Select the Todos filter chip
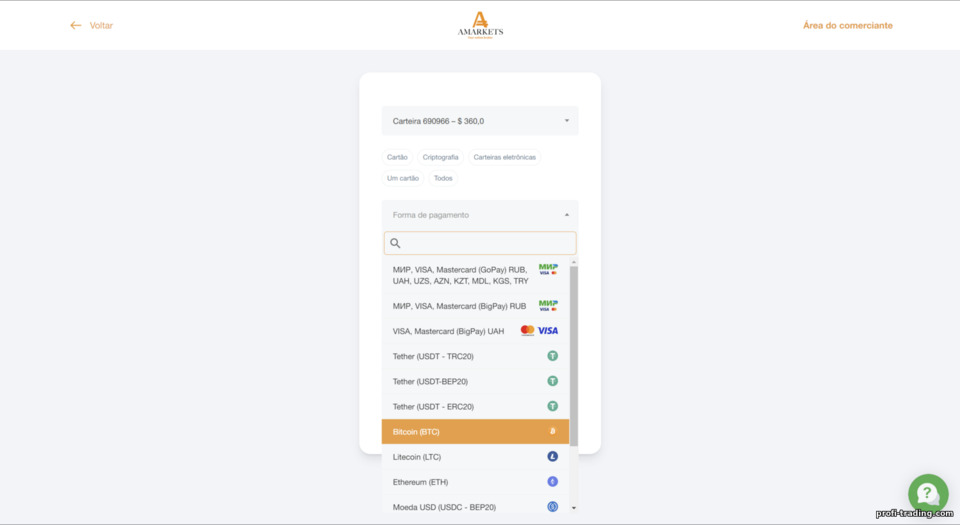Image resolution: width=960 pixels, height=525 pixels. 443,178
